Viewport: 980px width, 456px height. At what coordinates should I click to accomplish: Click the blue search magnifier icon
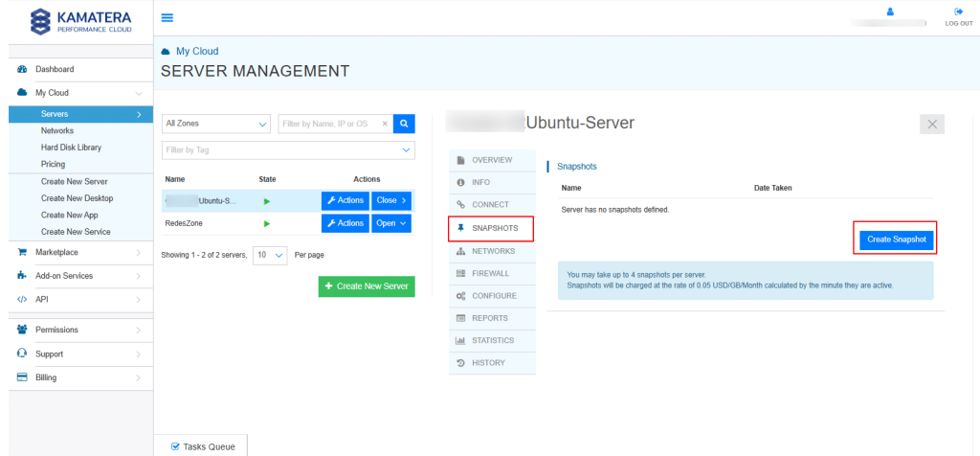click(x=405, y=124)
